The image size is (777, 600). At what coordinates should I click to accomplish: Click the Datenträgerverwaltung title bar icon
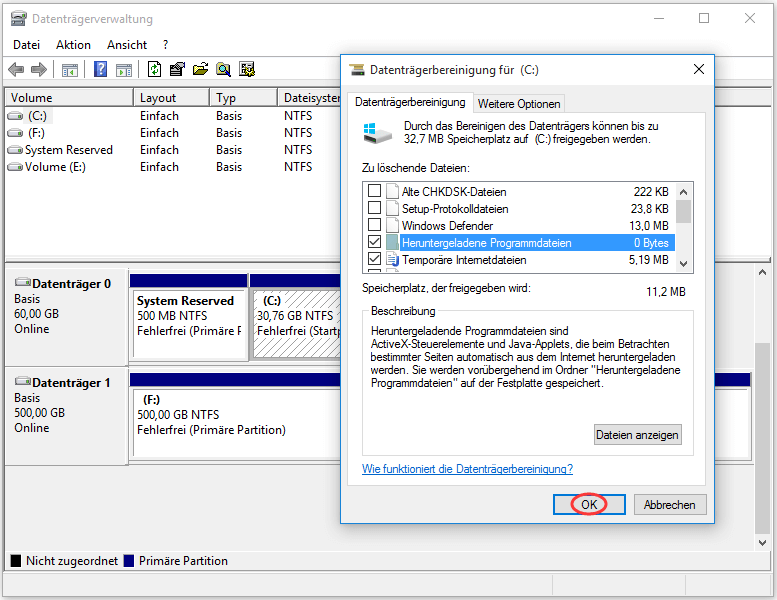point(18,18)
